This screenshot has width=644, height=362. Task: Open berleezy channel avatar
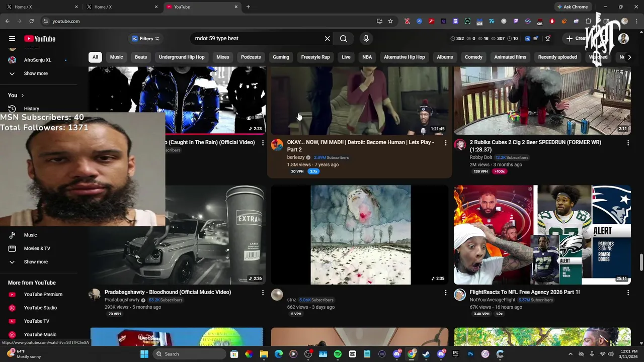[277, 145]
